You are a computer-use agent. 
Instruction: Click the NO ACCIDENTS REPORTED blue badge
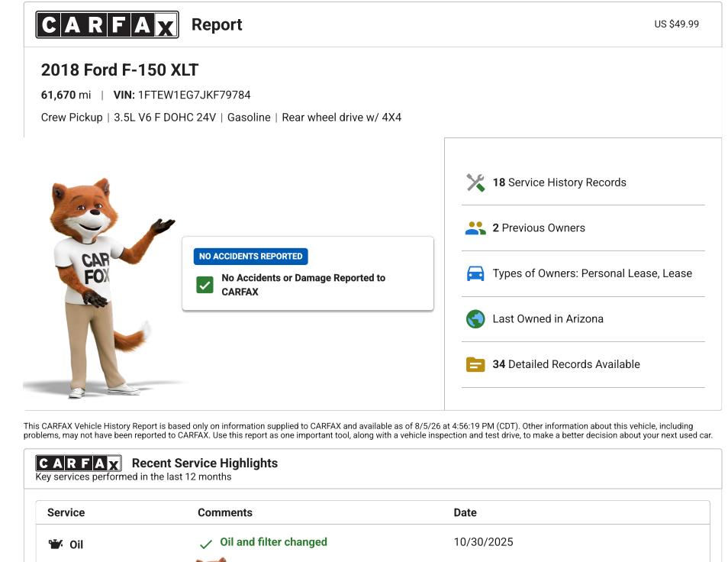pos(251,257)
